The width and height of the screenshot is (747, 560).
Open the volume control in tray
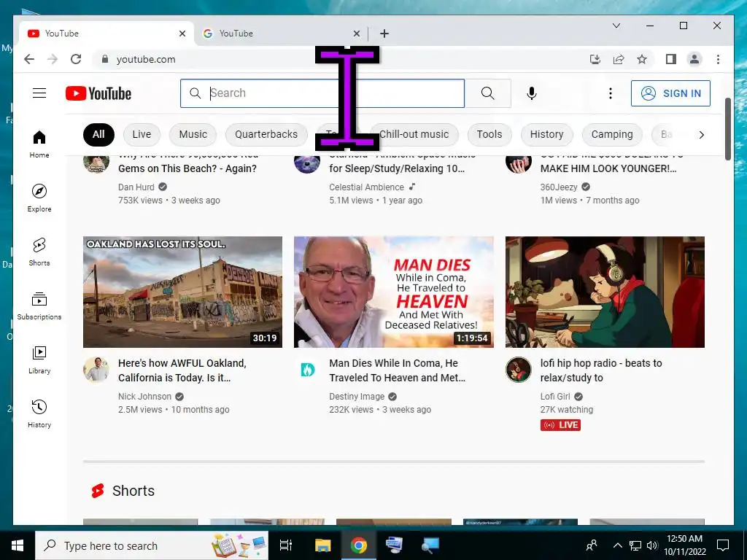[652, 545]
